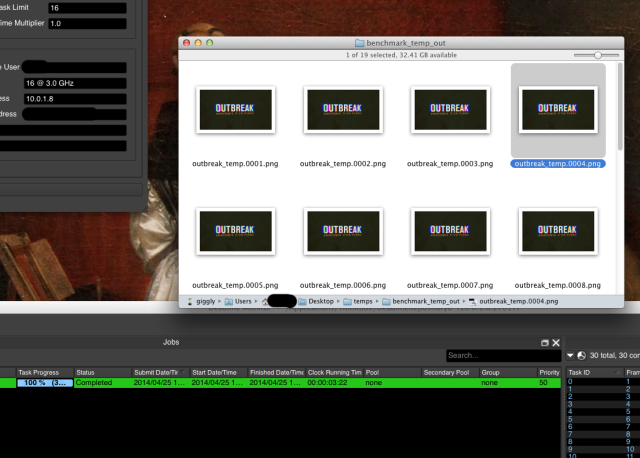Click the outbreak_temp.0001.png file name label
Screen dimensions: 640x458
point(235,164)
